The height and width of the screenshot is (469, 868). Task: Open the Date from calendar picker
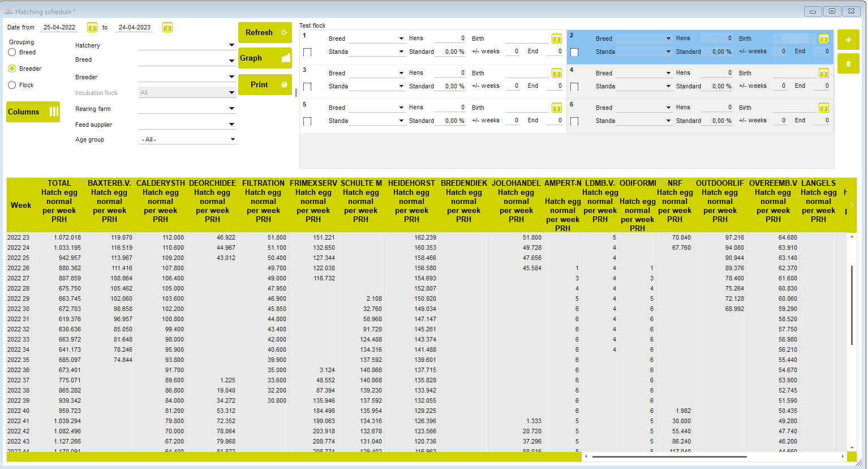(92, 27)
